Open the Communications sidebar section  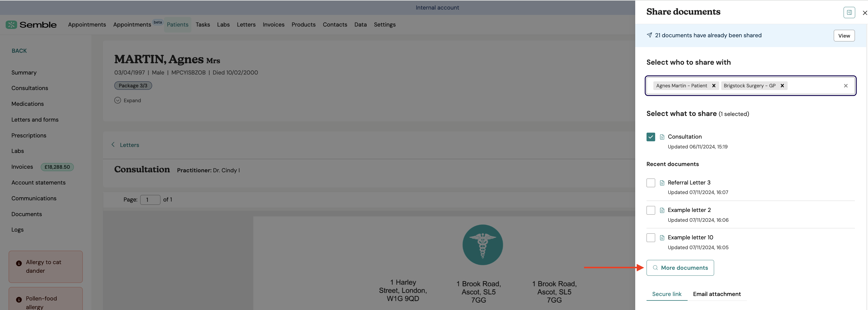click(34, 198)
